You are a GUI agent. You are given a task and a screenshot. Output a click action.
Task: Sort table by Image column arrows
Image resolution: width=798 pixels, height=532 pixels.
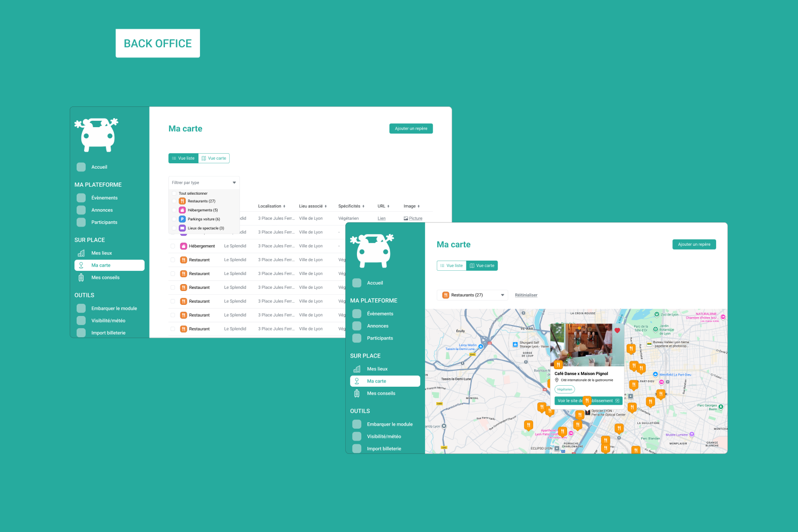[419, 206]
